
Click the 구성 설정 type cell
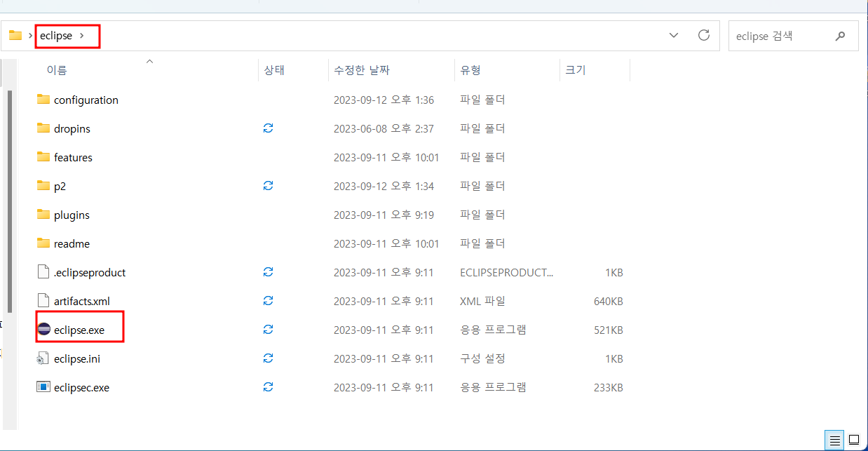click(x=482, y=359)
